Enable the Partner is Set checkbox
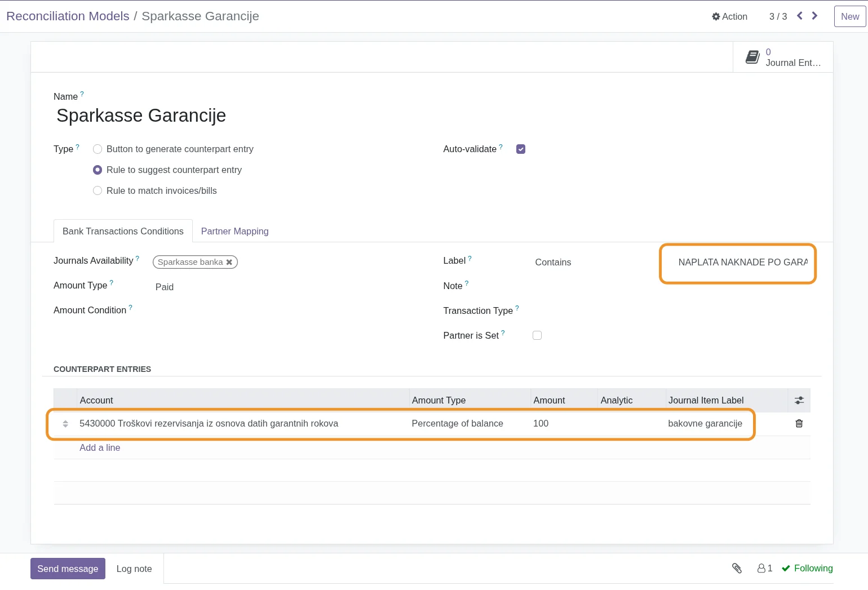The width and height of the screenshot is (868, 590). pyautogui.click(x=537, y=335)
